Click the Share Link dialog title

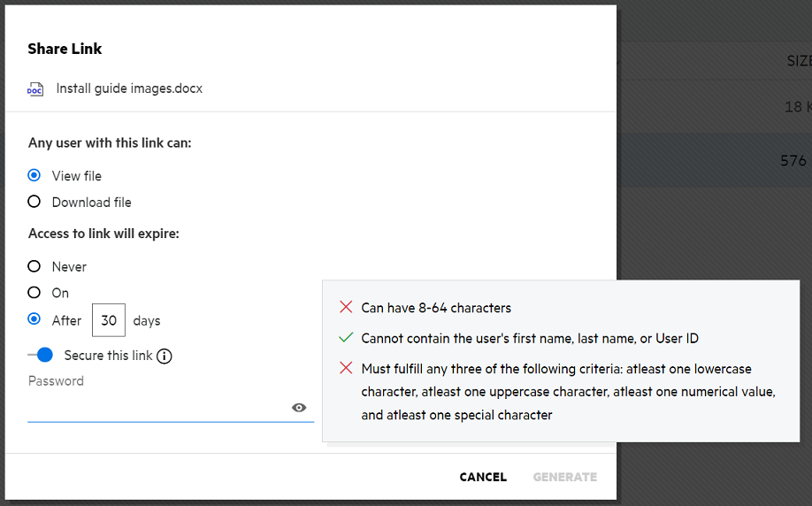[x=65, y=49]
